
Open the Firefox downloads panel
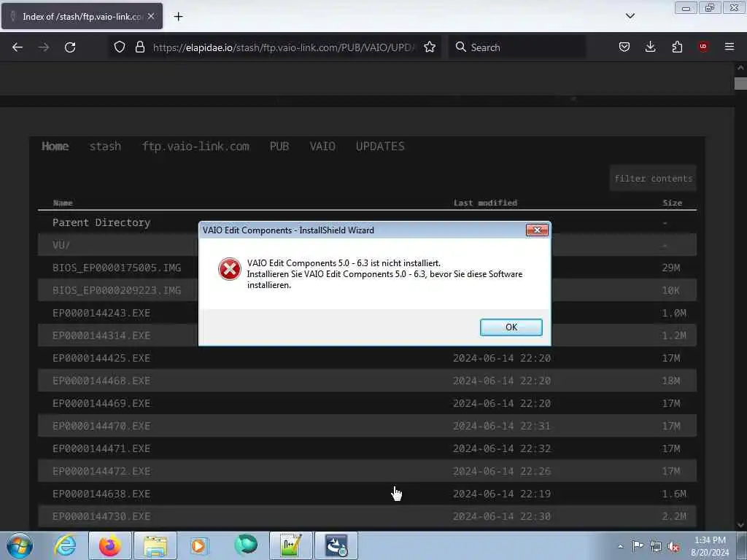pos(650,47)
